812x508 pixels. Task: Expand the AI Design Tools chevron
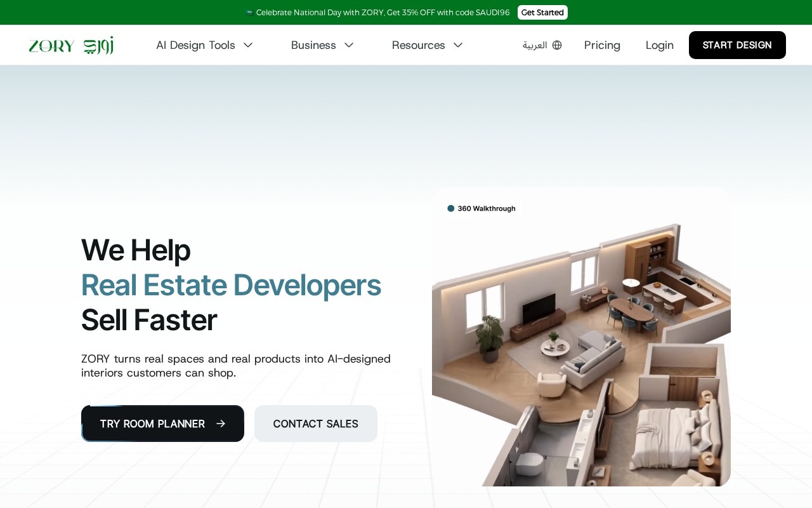tap(248, 45)
